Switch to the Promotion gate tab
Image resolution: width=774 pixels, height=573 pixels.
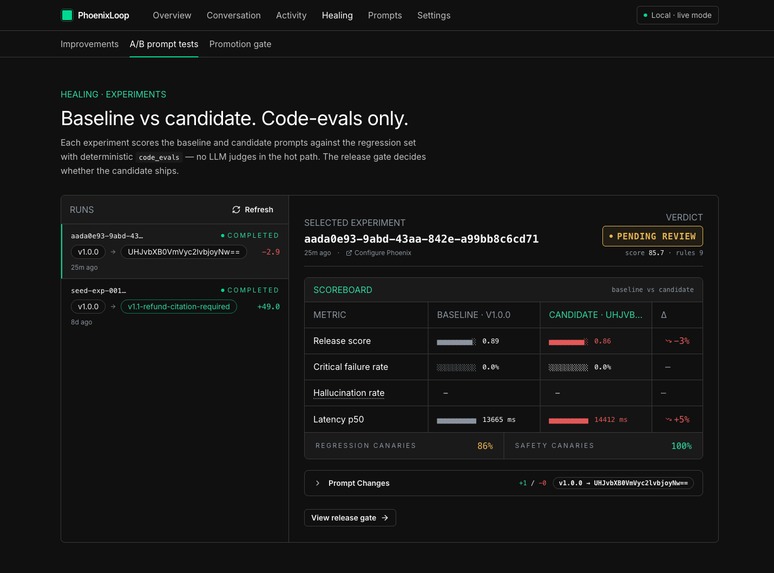tap(240, 44)
